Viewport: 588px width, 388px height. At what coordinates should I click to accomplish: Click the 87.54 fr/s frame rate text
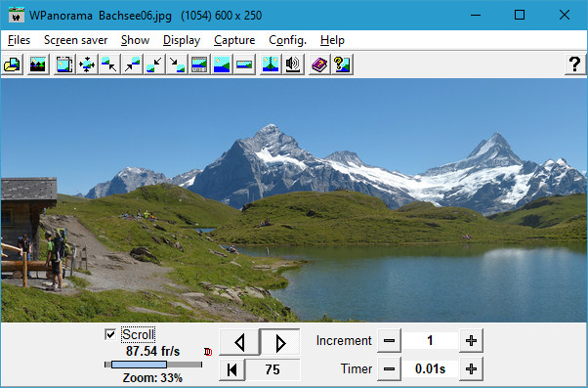point(152,351)
